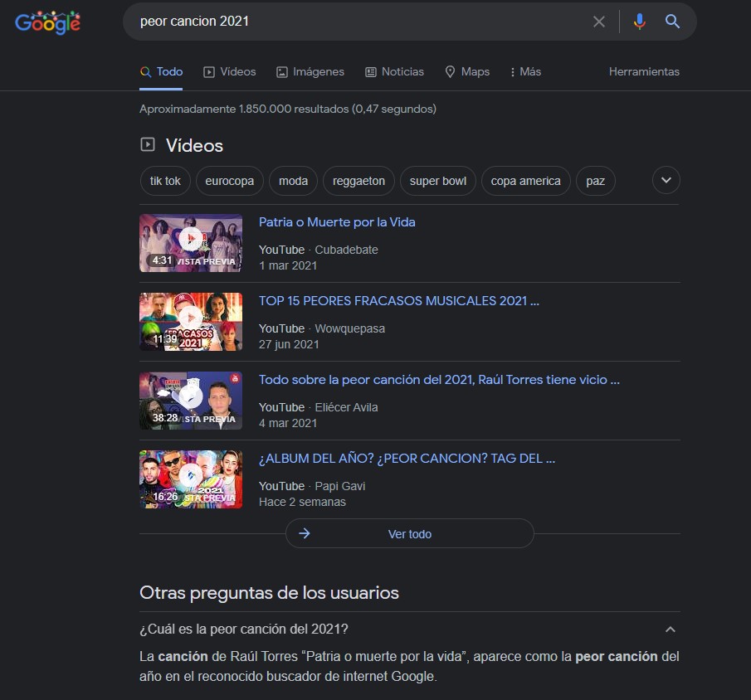Open the Más tabs menu
The height and width of the screenshot is (700, 751).
pos(525,72)
